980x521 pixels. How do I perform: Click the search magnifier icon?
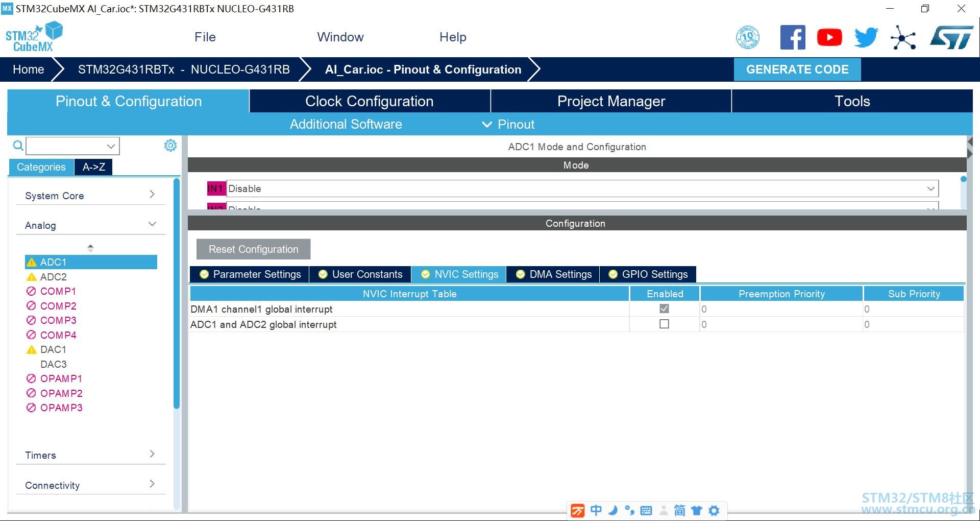tap(18, 146)
